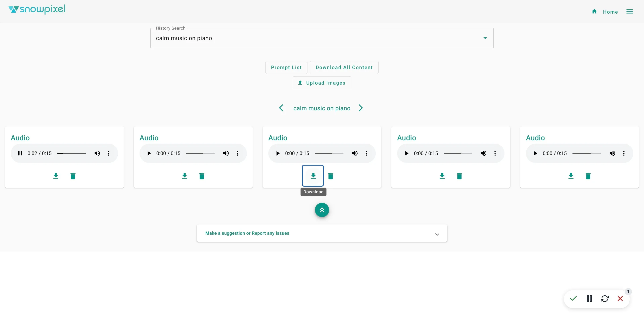Download the third audio card
The height and width of the screenshot is (320, 644).
(x=313, y=176)
